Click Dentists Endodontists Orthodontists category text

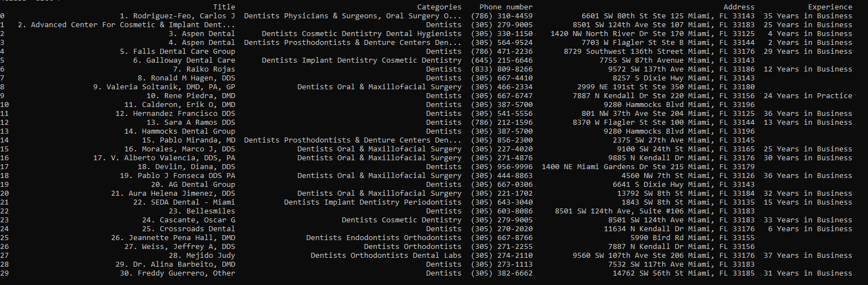click(x=383, y=237)
